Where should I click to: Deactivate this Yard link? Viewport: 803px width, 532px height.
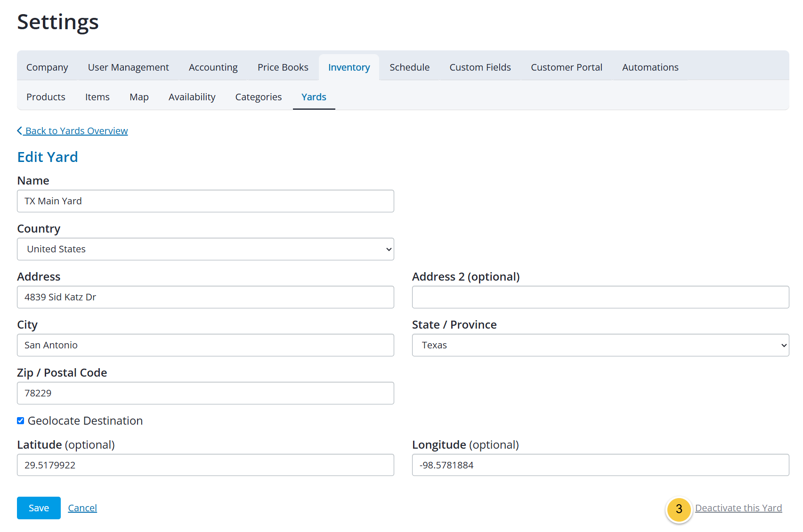(x=738, y=508)
